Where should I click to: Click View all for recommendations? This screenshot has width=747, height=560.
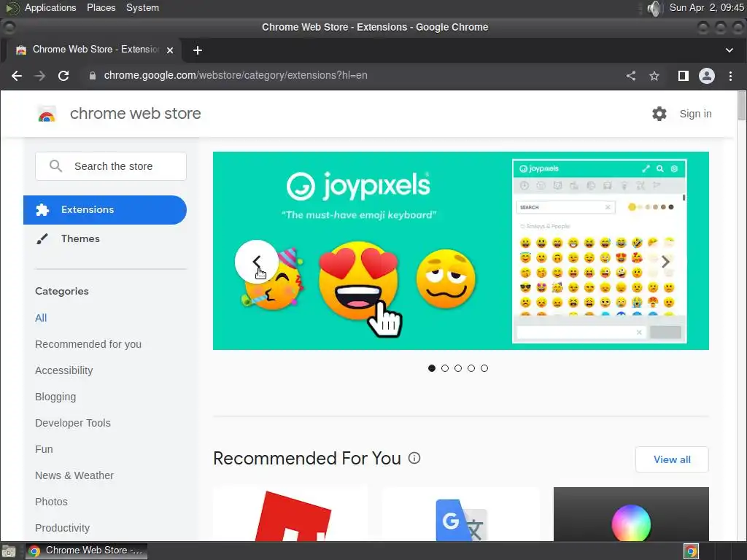pos(672,459)
